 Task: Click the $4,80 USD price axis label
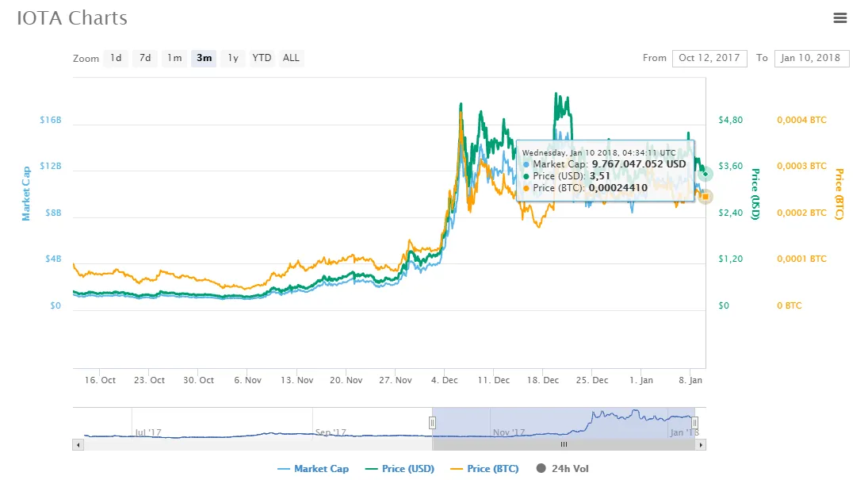[731, 120]
